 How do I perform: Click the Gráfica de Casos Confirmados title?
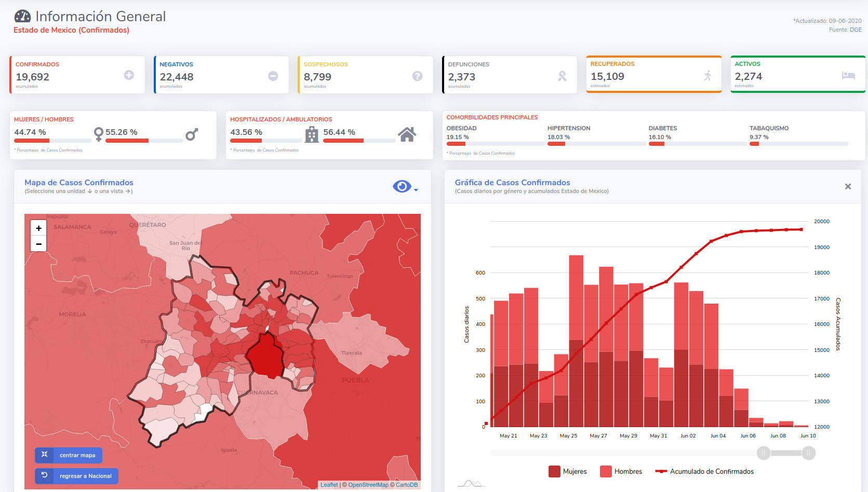513,183
